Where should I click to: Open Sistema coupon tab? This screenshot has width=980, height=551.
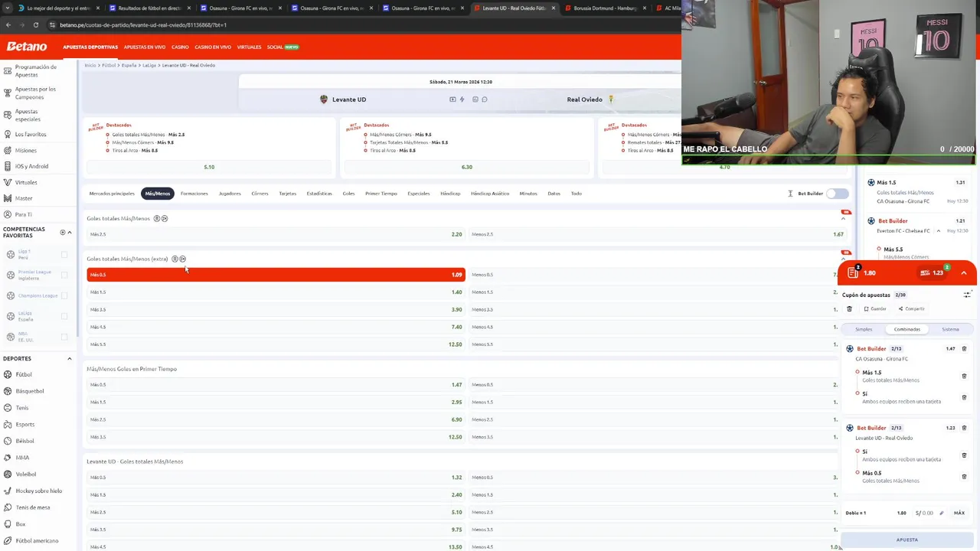pyautogui.click(x=950, y=329)
